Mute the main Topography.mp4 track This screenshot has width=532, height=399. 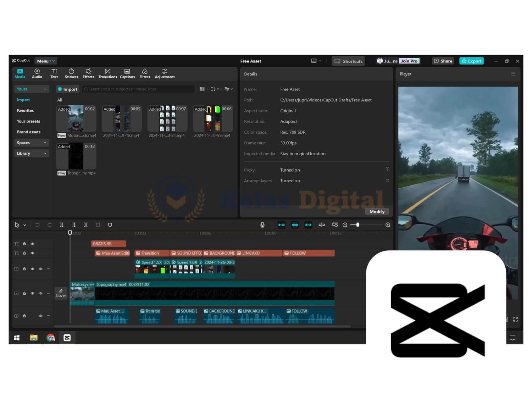[40, 293]
